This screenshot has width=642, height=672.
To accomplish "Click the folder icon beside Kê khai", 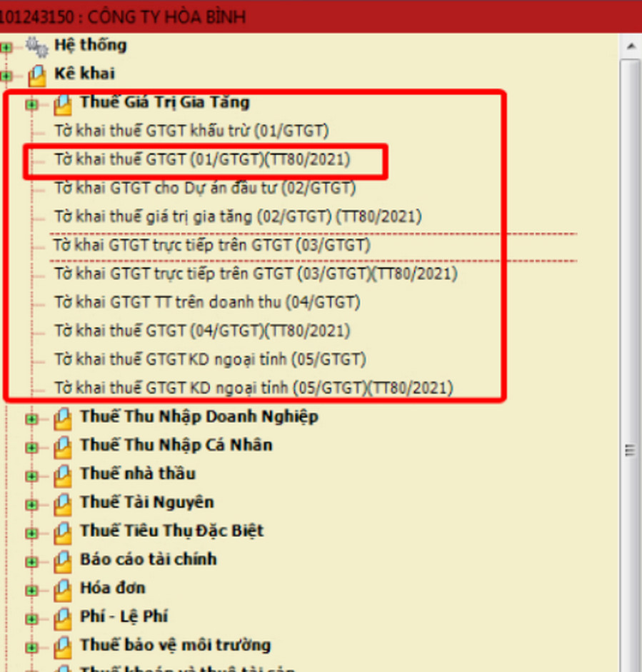I will click(x=37, y=76).
